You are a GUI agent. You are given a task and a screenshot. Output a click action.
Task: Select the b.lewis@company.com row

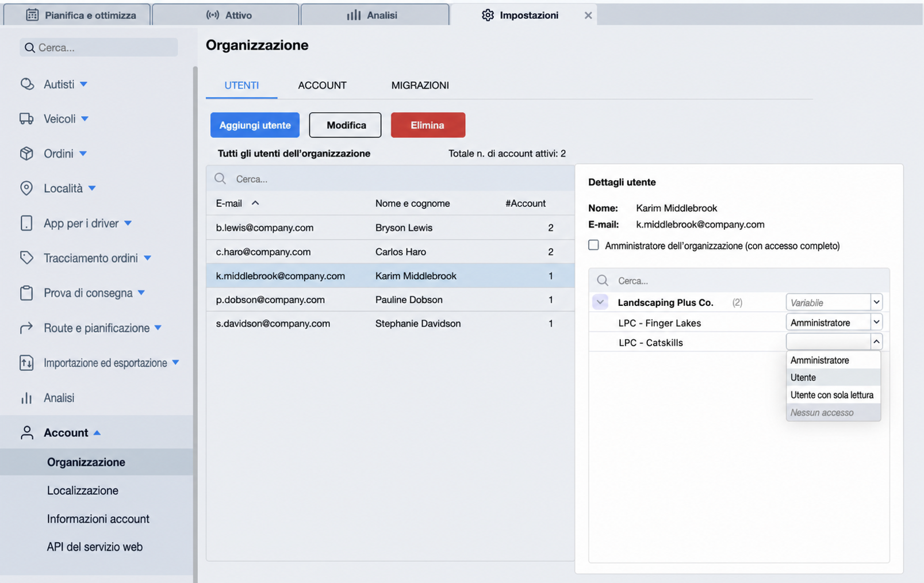click(x=390, y=228)
